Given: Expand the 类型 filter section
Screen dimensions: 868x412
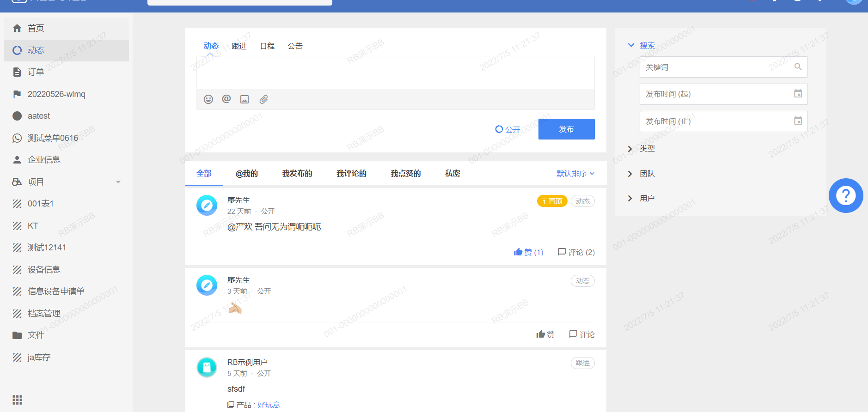Looking at the screenshot, I should tap(642, 149).
